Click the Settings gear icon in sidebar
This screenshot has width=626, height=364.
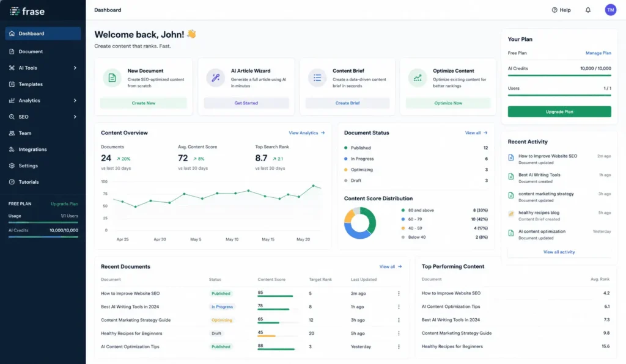coord(12,166)
